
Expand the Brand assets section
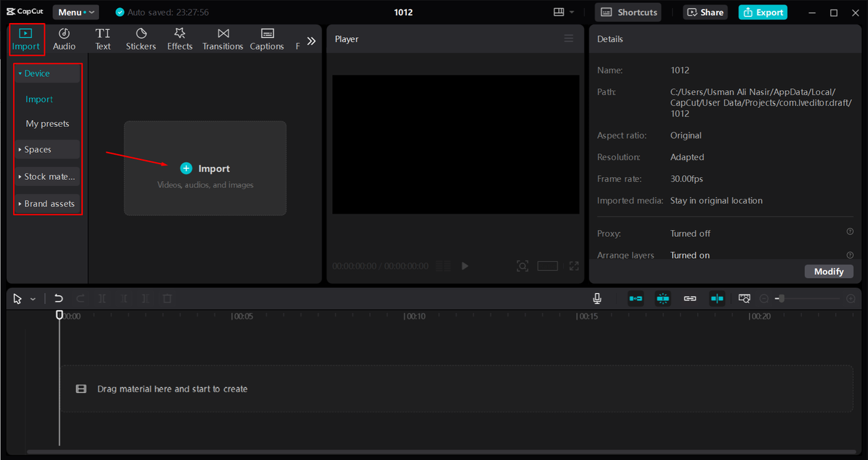(47, 204)
